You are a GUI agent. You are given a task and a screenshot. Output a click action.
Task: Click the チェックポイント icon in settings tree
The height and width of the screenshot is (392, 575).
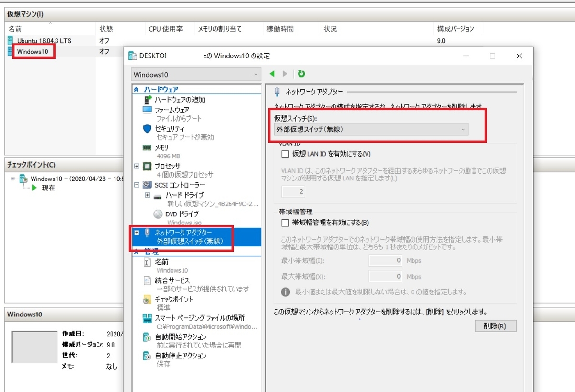coord(147,300)
